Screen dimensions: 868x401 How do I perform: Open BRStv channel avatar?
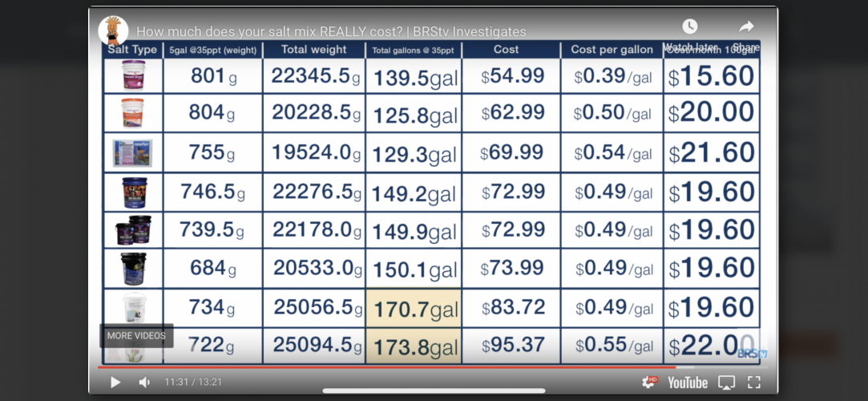[114, 31]
